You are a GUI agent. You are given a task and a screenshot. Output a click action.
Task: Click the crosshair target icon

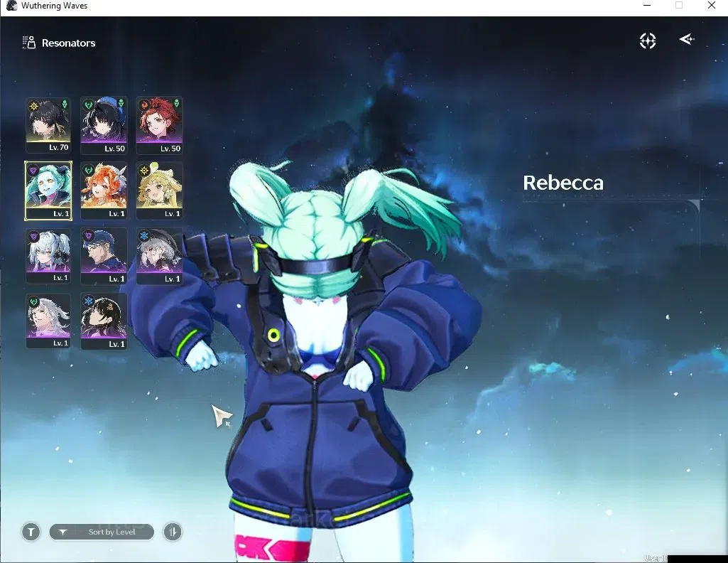tap(648, 41)
